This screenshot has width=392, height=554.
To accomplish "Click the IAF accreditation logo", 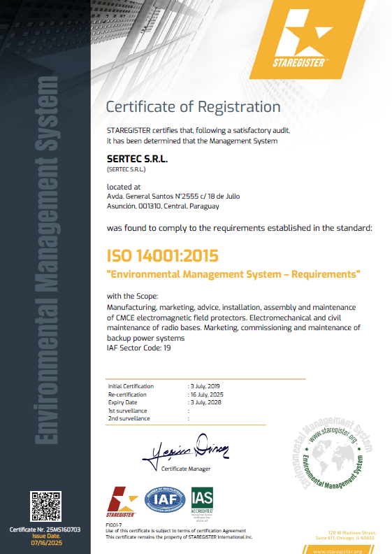I will (x=165, y=499).
